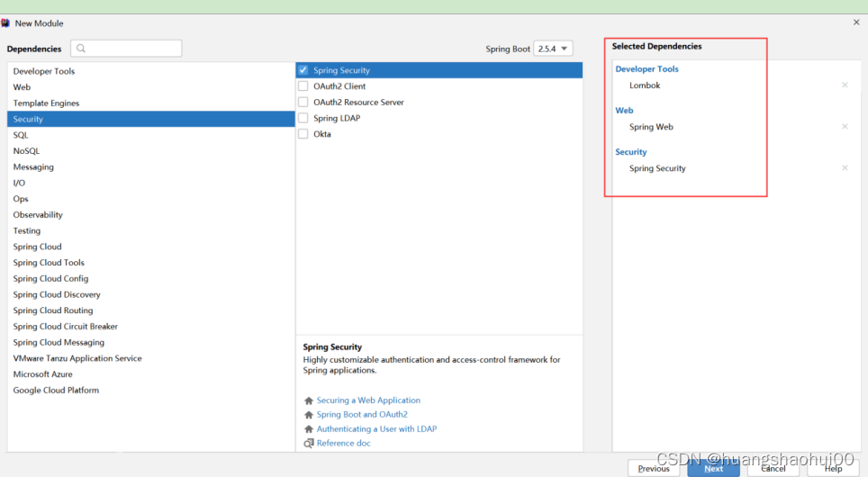The width and height of the screenshot is (868, 477).
Task: Click home icon beside Authenticating a User with LDAP
Action: [x=309, y=429]
